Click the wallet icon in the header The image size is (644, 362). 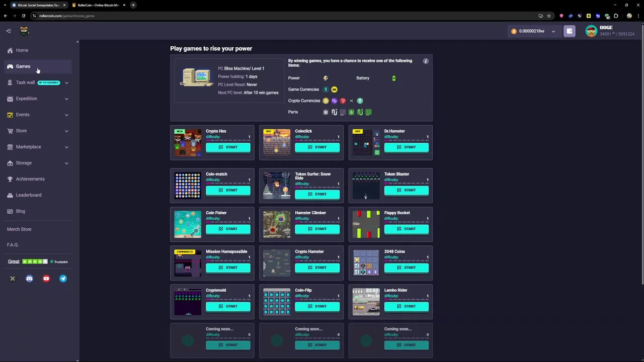click(570, 31)
